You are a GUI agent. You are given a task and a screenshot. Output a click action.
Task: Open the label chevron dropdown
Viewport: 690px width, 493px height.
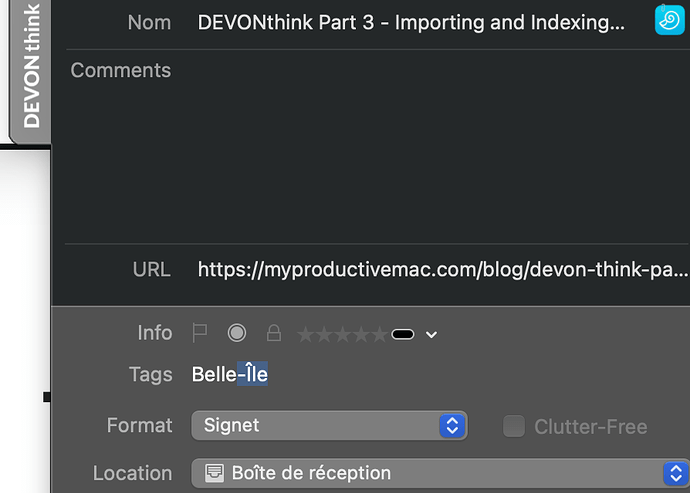[x=431, y=335]
